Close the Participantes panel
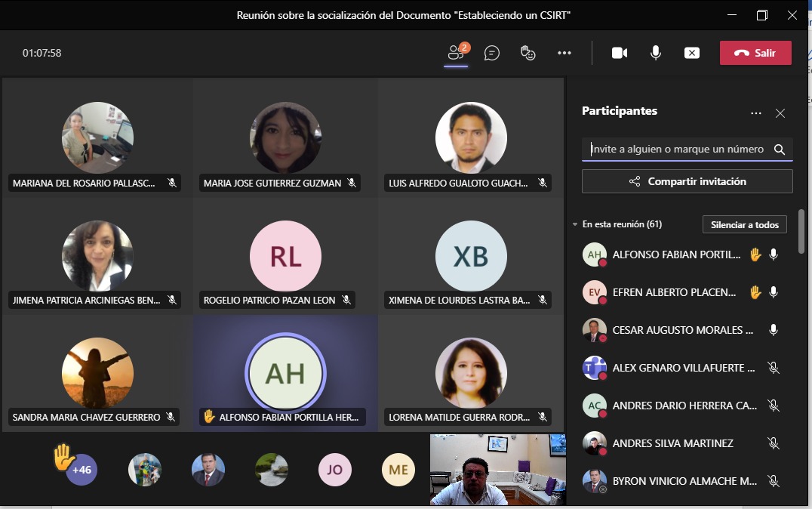The image size is (812, 509). pos(780,113)
